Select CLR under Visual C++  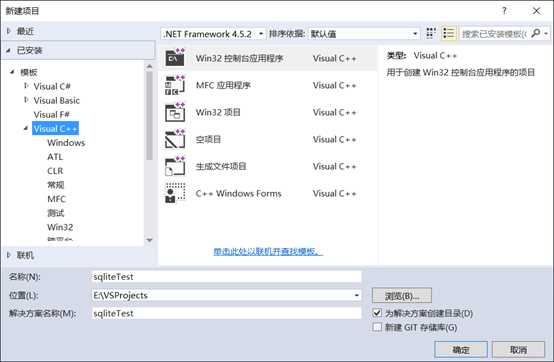tap(55, 171)
